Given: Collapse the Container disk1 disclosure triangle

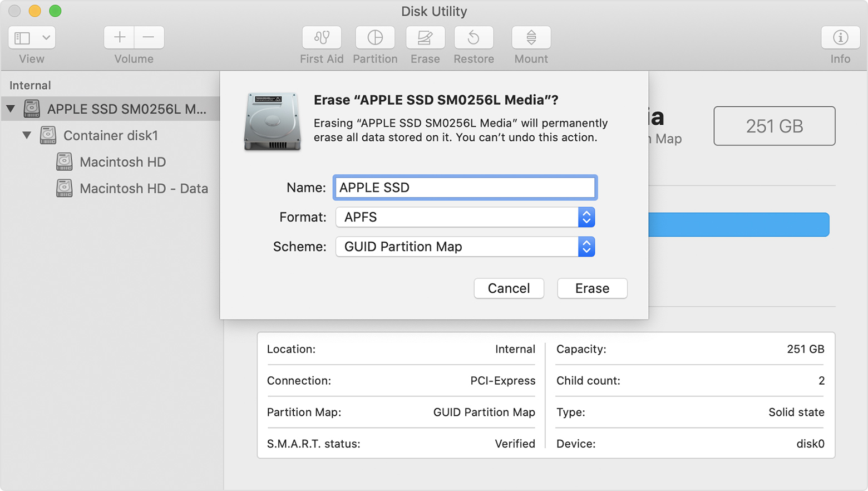Looking at the screenshot, I should [x=26, y=135].
